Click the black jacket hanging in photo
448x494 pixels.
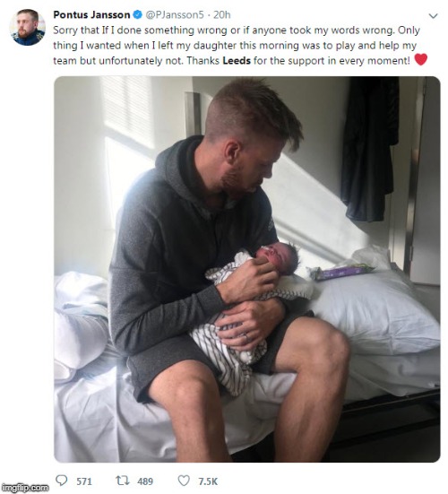[x=370, y=148]
